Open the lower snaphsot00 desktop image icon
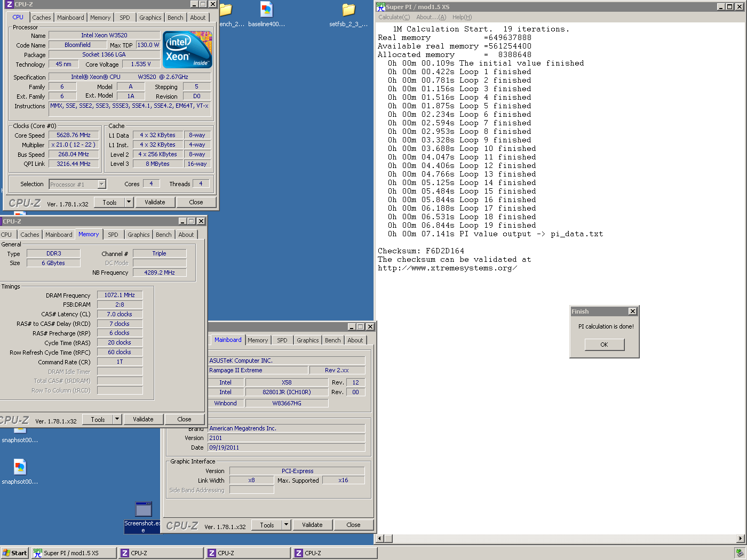 (x=20, y=467)
